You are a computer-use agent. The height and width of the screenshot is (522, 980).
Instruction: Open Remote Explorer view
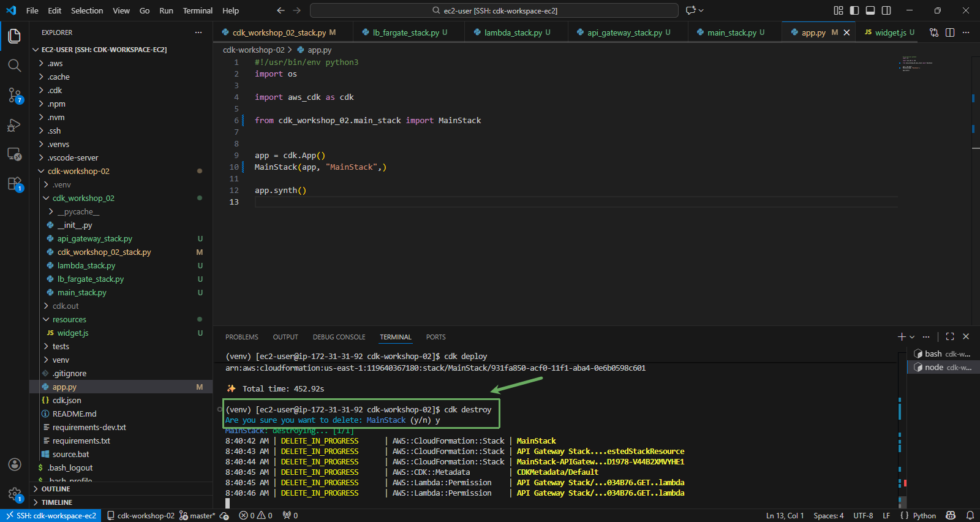coord(14,154)
